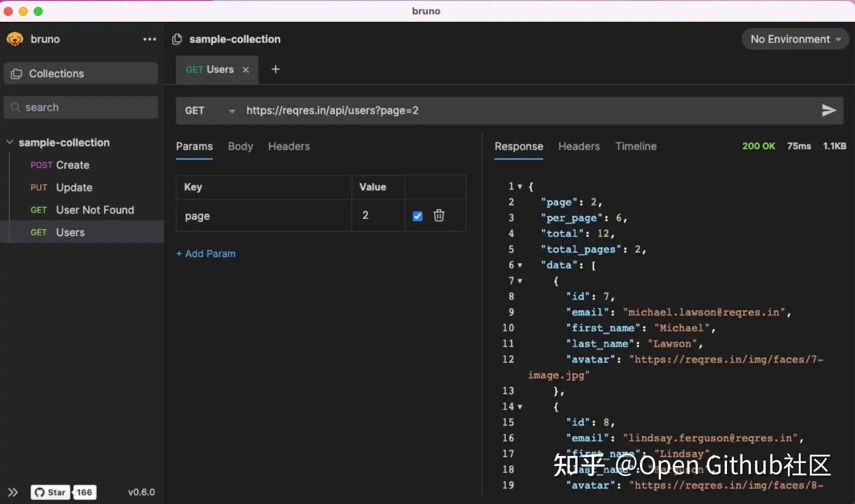Viewport: 855px width, 504px height.
Task: Click the search magnifier icon
Action: coord(15,107)
